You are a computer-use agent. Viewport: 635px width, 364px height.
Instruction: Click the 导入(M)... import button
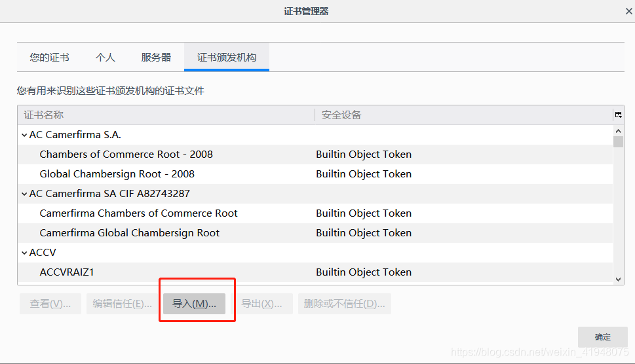(195, 304)
